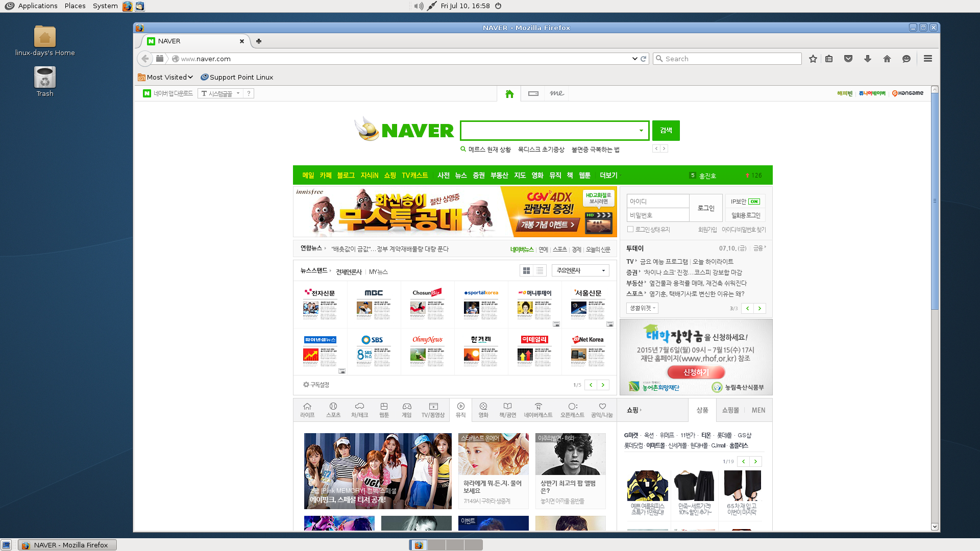The height and width of the screenshot is (551, 980).
Task: Click the Naver mobile view rectangle icon
Action: [x=533, y=93]
